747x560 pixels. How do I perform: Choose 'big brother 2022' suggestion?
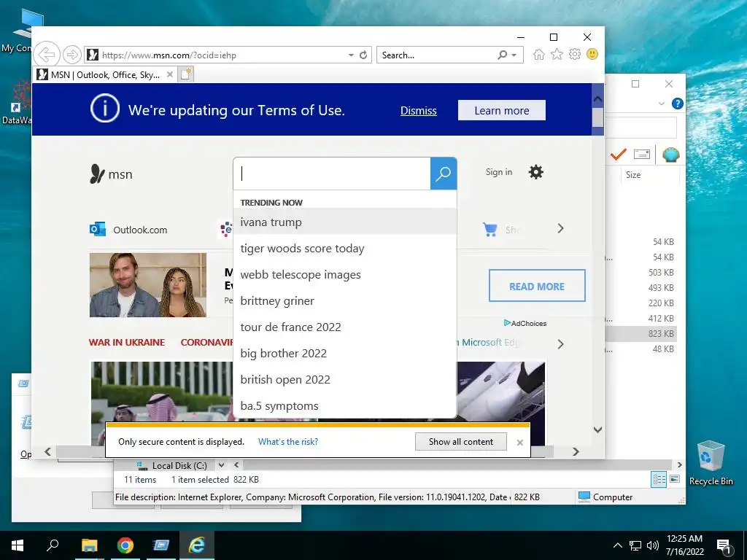click(x=345, y=353)
